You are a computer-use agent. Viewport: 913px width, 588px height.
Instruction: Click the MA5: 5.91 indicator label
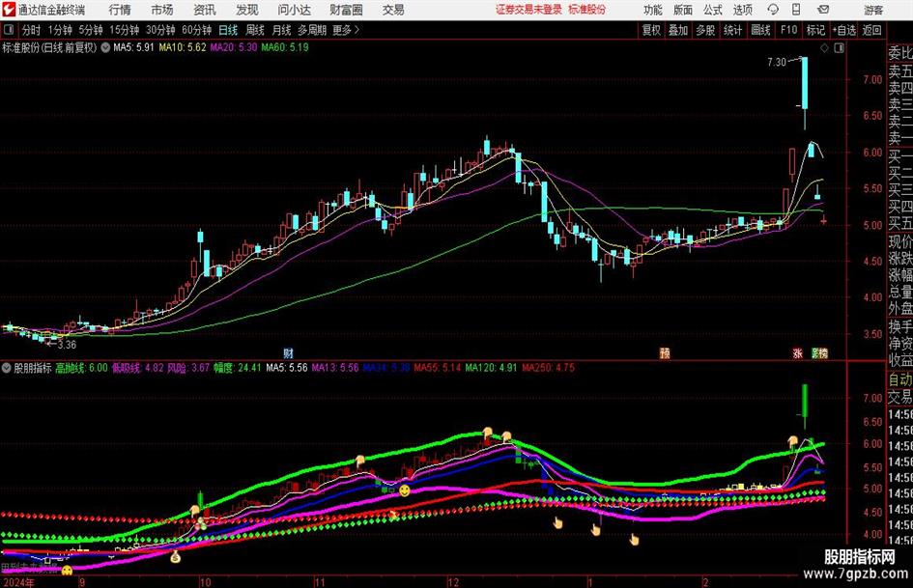click(133, 47)
